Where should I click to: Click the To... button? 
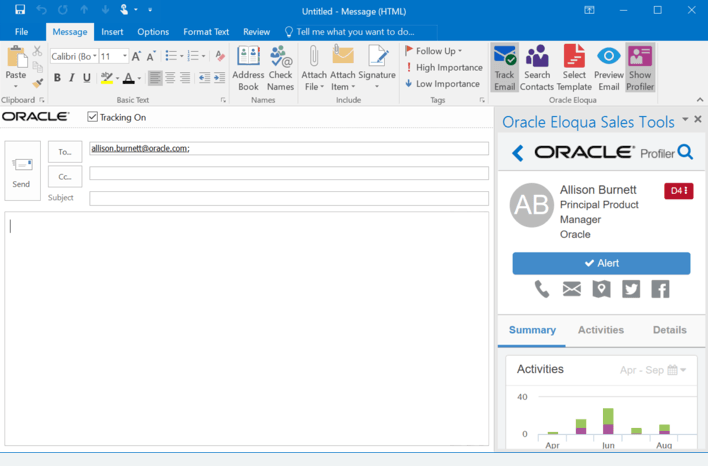click(x=65, y=152)
